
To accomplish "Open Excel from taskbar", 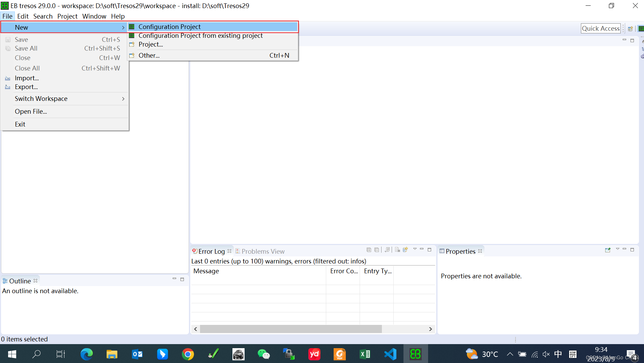I will point(365,354).
